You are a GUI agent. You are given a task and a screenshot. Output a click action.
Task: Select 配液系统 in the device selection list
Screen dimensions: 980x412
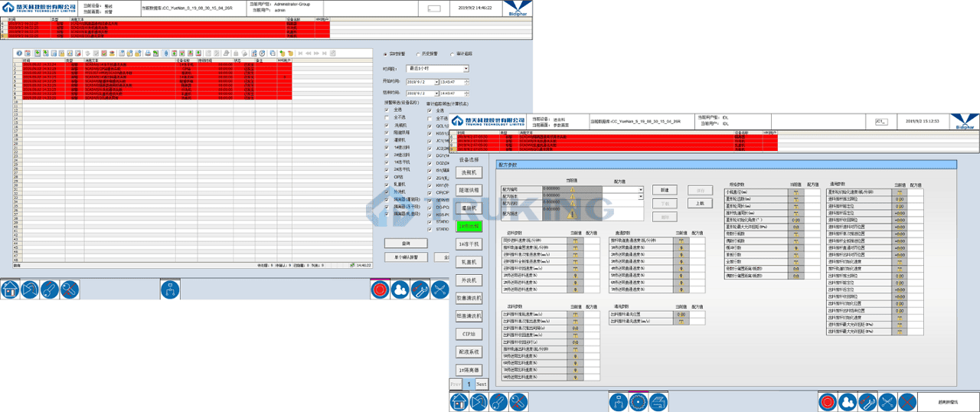click(x=469, y=352)
